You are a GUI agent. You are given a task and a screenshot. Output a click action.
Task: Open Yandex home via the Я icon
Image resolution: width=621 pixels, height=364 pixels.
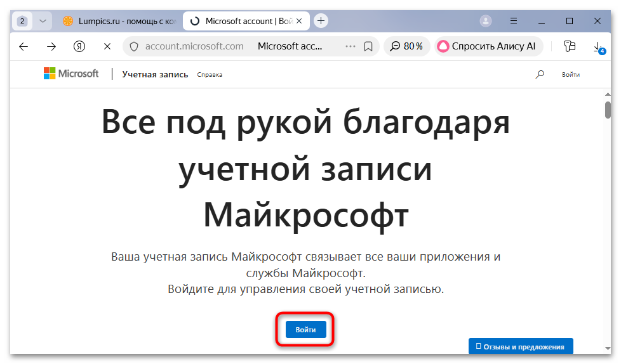click(79, 47)
